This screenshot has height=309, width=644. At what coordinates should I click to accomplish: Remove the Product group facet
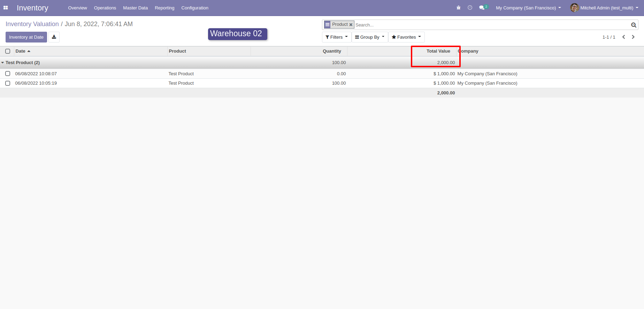351,25
